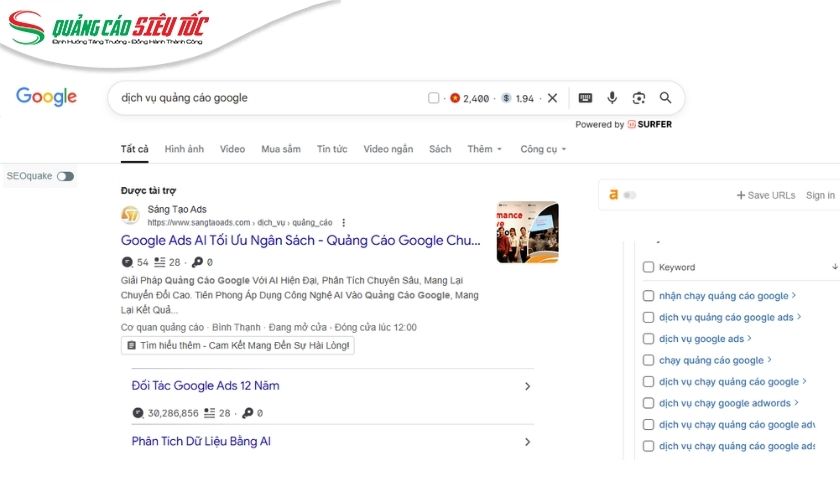Start voice search with microphone icon
The image size is (840, 500).
click(x=612, y=98)
